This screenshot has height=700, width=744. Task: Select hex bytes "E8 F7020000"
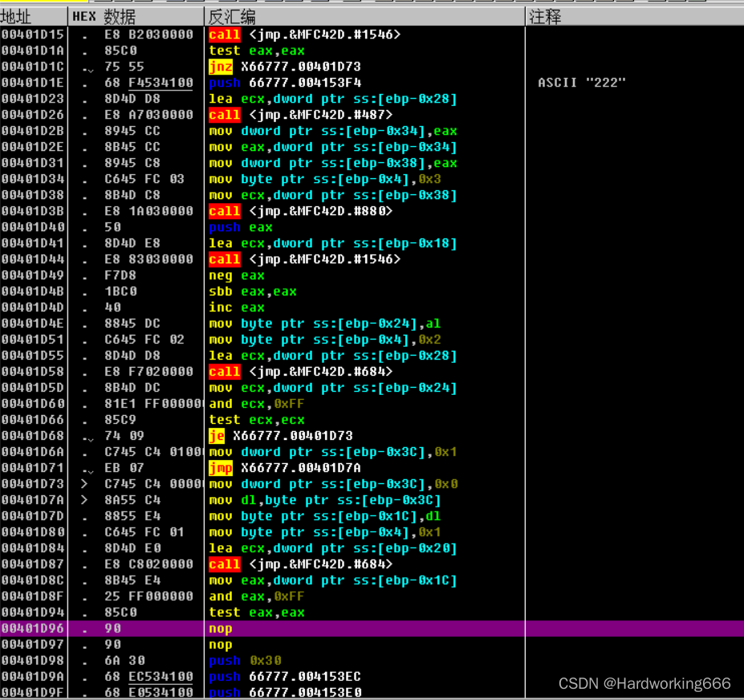click(148, 372)
